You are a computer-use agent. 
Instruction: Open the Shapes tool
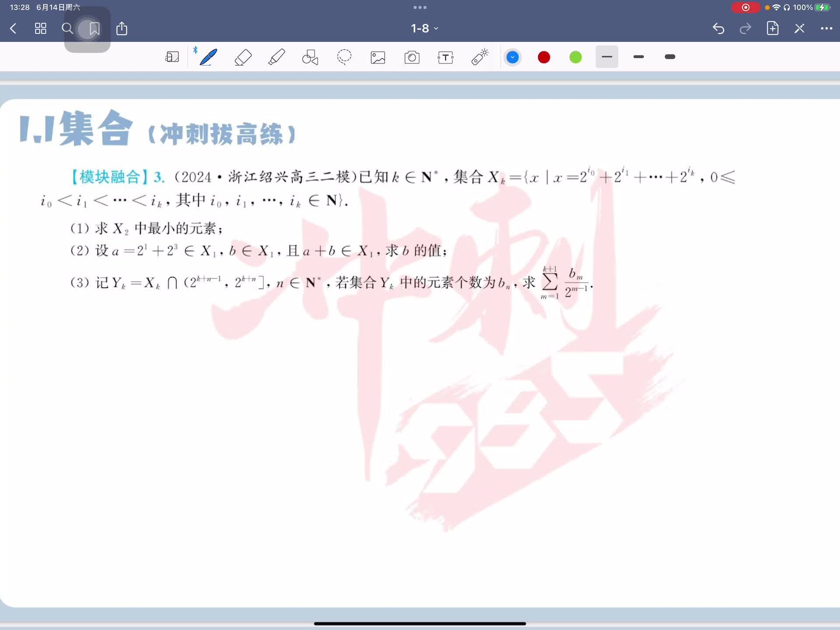[310, 57]
